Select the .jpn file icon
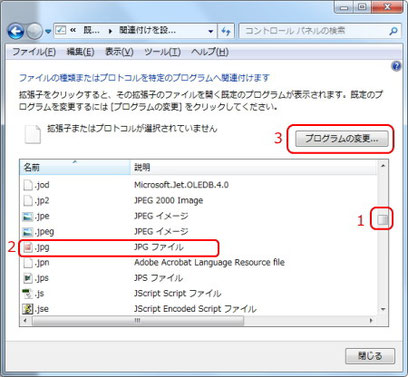 tap(28, 263)
